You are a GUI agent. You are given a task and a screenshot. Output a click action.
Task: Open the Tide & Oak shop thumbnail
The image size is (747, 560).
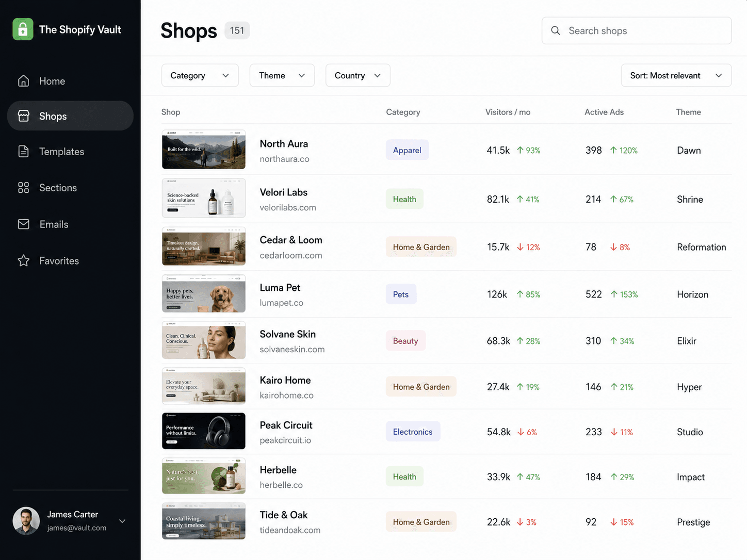(204, 521)
